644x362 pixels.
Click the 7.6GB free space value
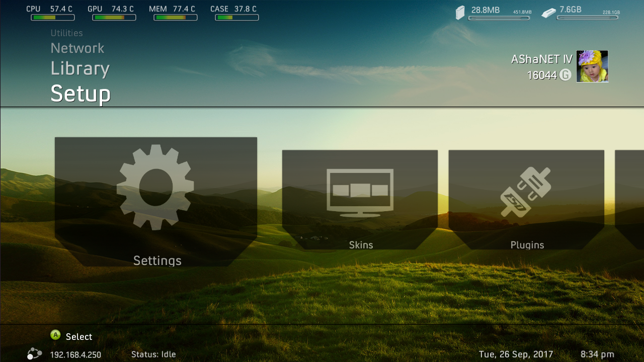tap(571, 10)
